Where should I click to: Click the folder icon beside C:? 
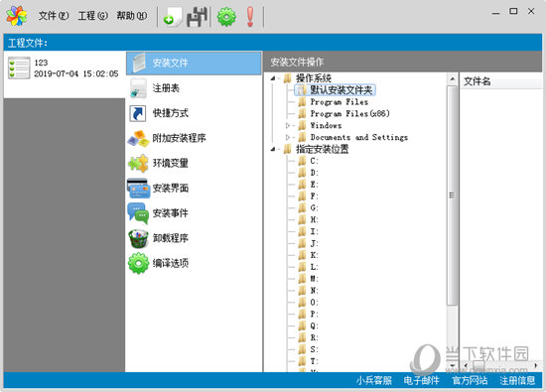302,161
